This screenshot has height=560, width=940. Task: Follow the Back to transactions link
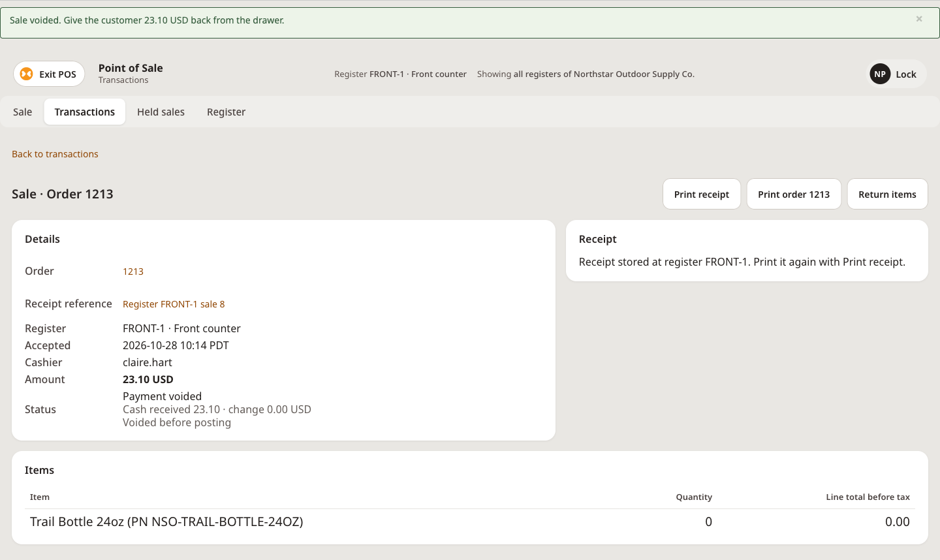(x=55, y=154)
